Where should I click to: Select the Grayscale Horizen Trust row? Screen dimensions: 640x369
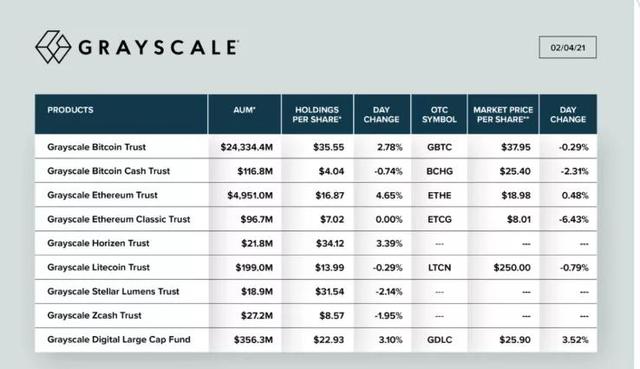pyautogui.click(x=316, y=243)
